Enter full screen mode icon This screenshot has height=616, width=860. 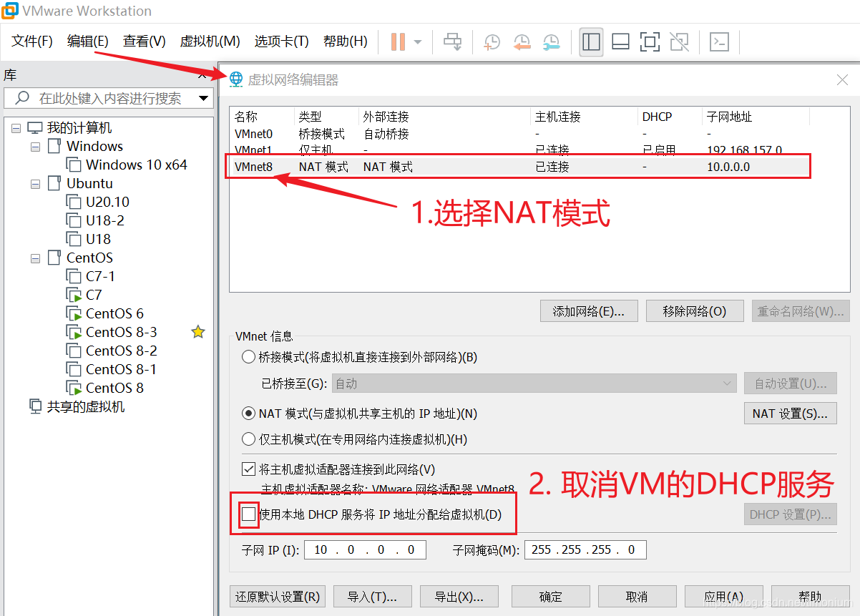pyautogui.click(x=650, y=41)
